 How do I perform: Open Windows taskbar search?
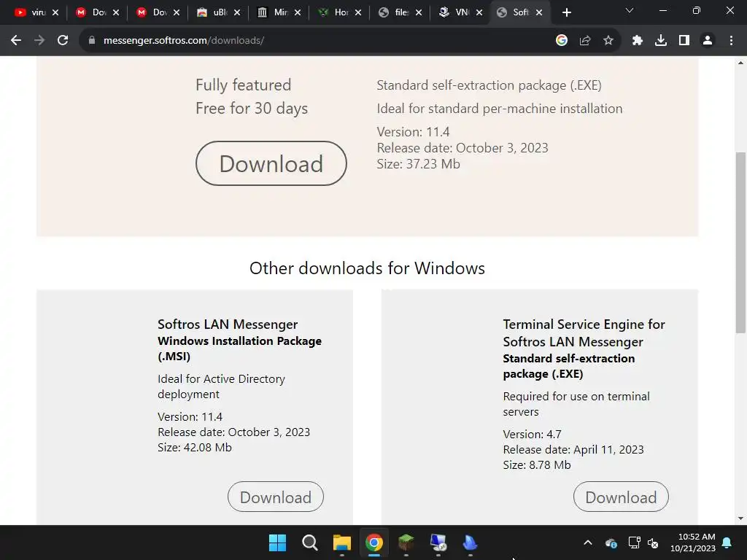pos(309,542)
